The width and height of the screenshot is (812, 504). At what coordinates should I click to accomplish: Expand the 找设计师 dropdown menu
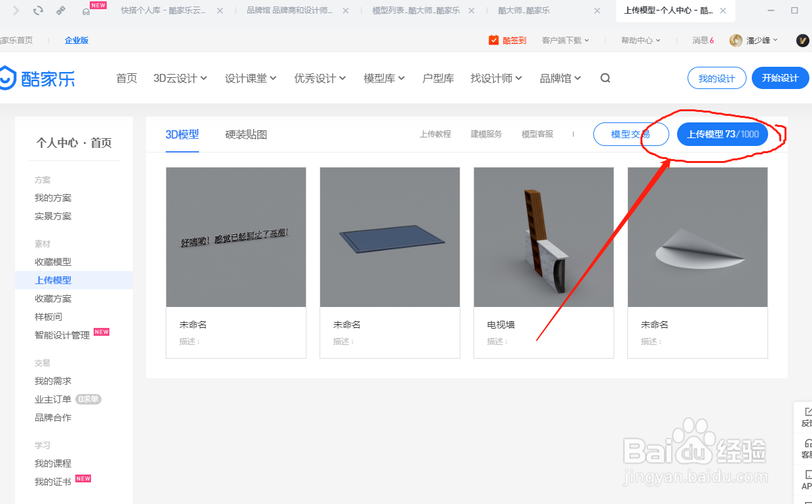[x=496, y=78]
